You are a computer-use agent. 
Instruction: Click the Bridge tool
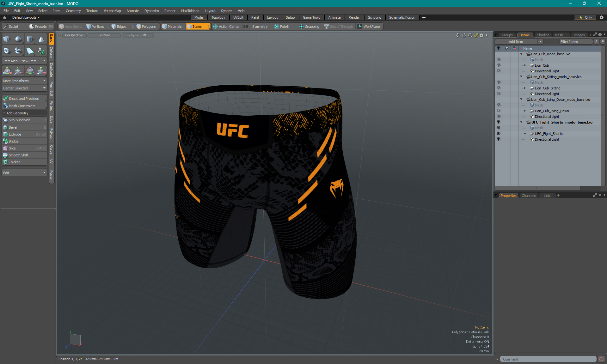click(24, 141)
